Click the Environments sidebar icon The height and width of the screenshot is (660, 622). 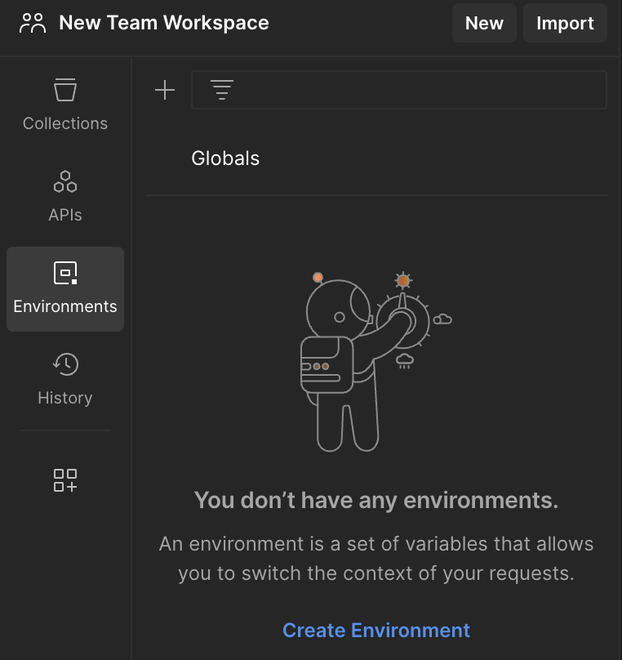pyautogui.click(x=65, y=273)
